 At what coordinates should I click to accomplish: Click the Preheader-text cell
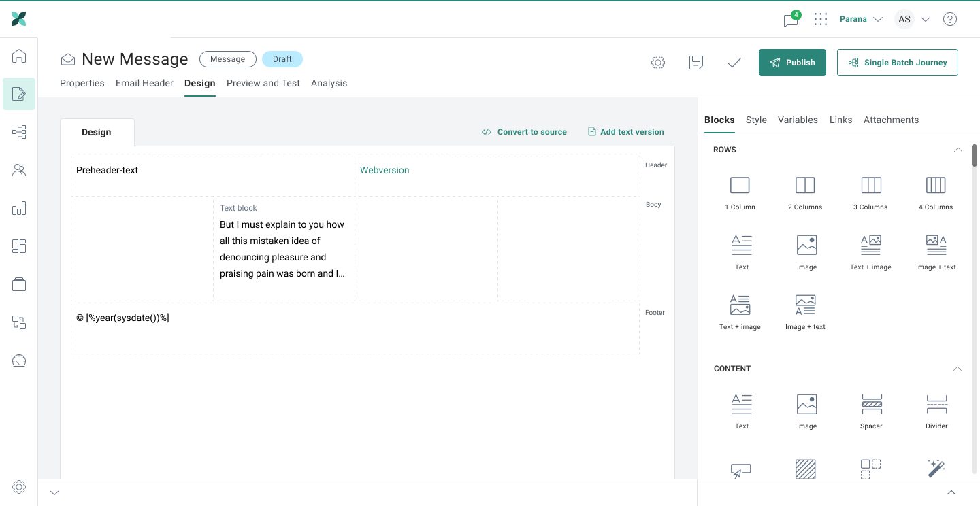click(x=213, y=176)
